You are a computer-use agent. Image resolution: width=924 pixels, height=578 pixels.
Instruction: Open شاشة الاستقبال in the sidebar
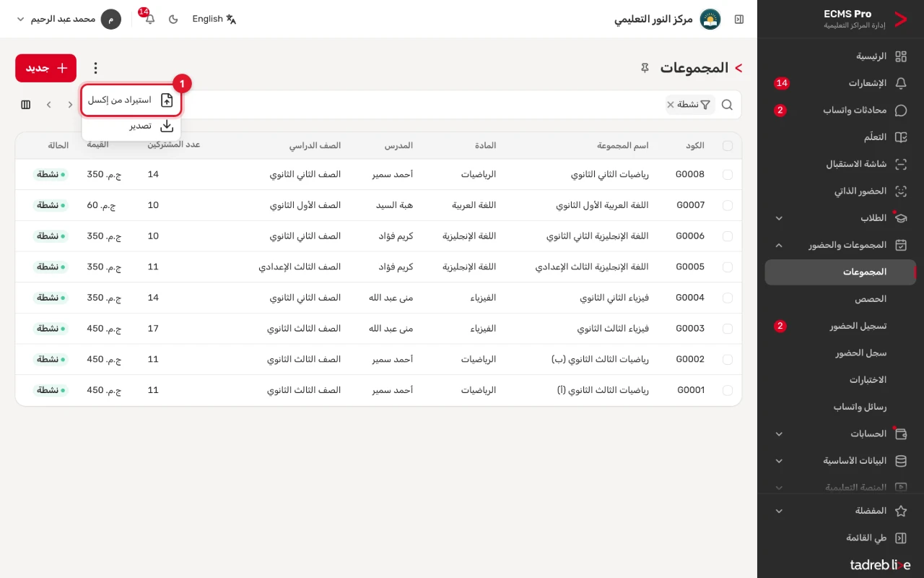pos(840,164)
